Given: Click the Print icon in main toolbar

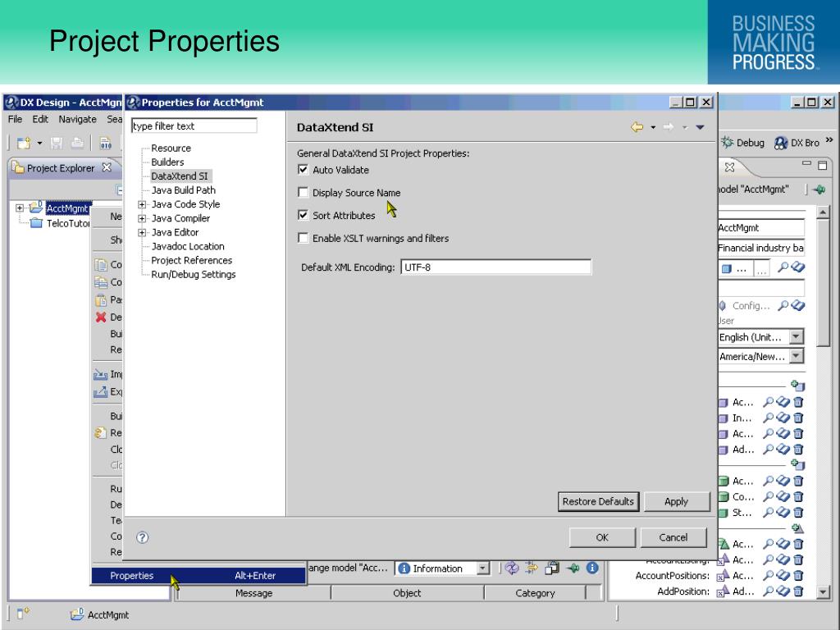Looking at the screenshot, I should click(x=77, y=143).
